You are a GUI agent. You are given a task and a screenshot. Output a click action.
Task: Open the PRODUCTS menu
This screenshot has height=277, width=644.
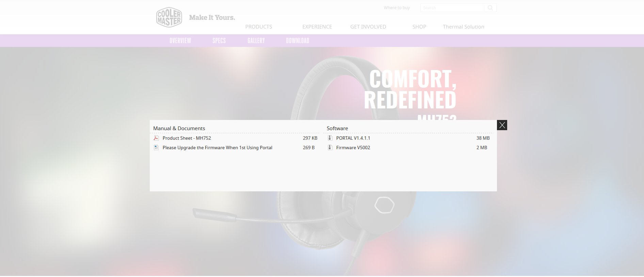point(258,27)
